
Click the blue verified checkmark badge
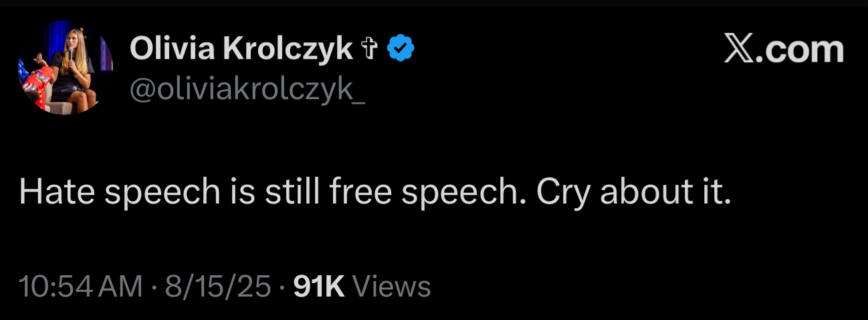pos(402,49)
